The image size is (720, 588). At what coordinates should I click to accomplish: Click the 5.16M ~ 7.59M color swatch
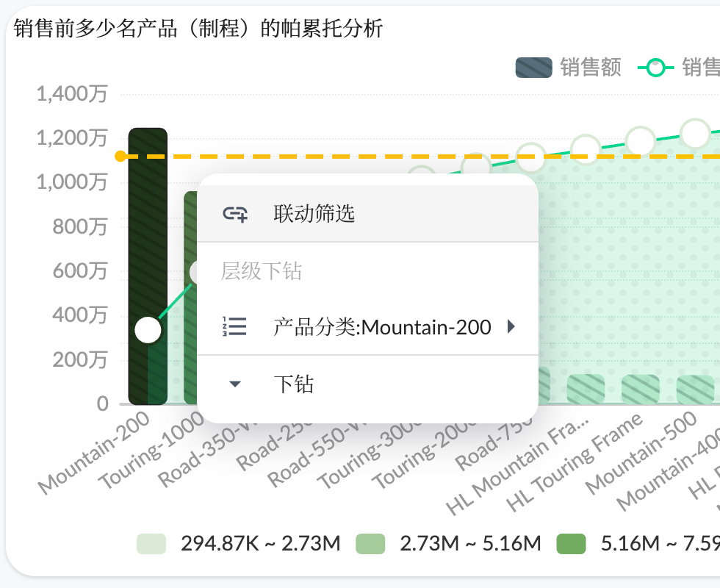(571, 542)
